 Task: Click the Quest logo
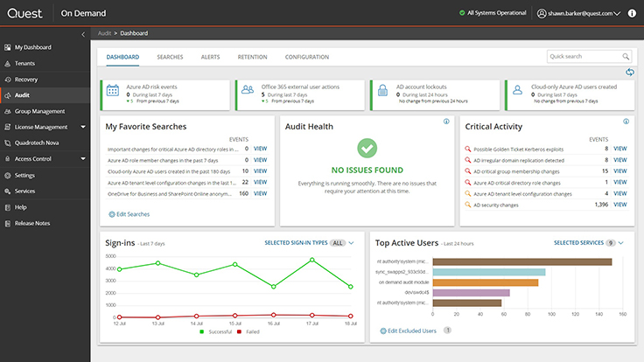24,13
